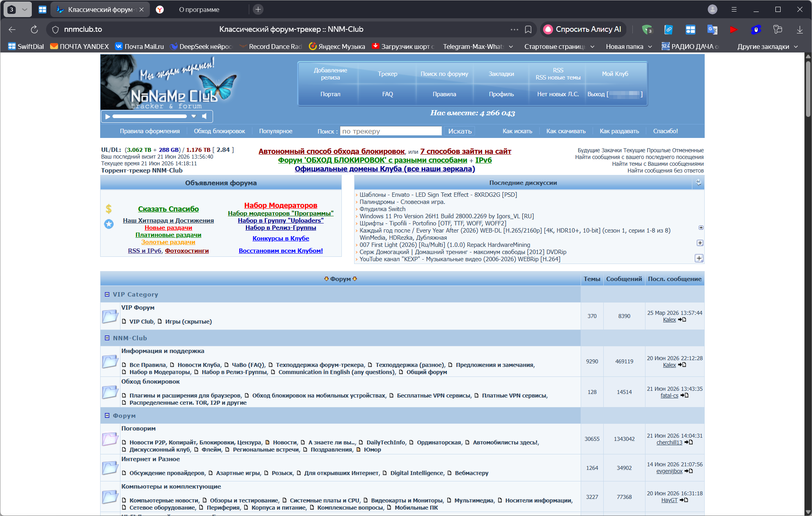Open the tab group counter button
Screen dimensions: 812x516
pyautogui.click(x=17, y=10)
